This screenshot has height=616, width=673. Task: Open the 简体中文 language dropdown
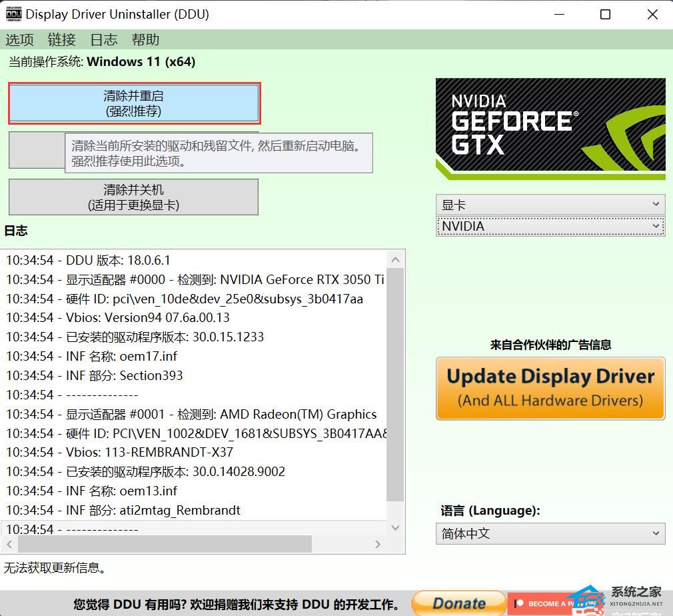tap(550, 533)
